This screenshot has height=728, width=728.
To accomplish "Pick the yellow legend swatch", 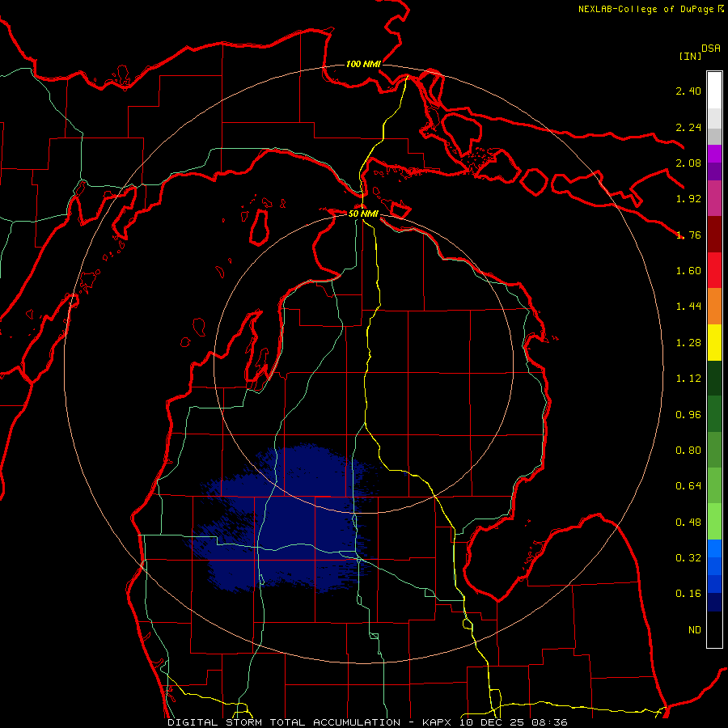I will click(714, 342).
